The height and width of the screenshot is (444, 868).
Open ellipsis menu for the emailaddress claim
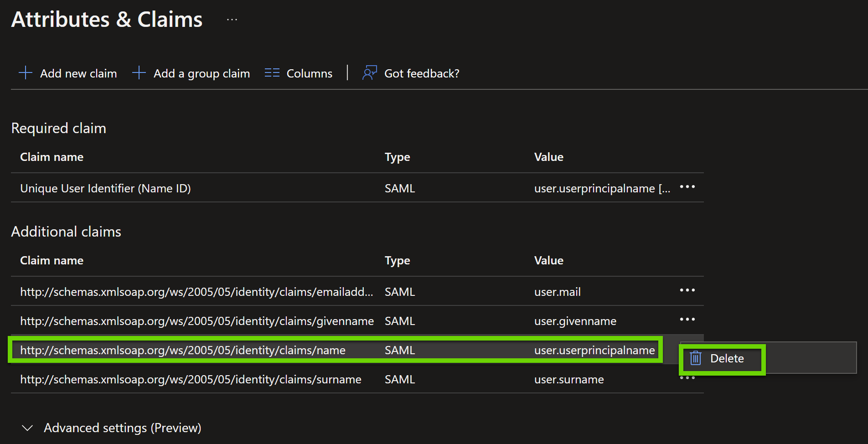click(x=687, y=290)
